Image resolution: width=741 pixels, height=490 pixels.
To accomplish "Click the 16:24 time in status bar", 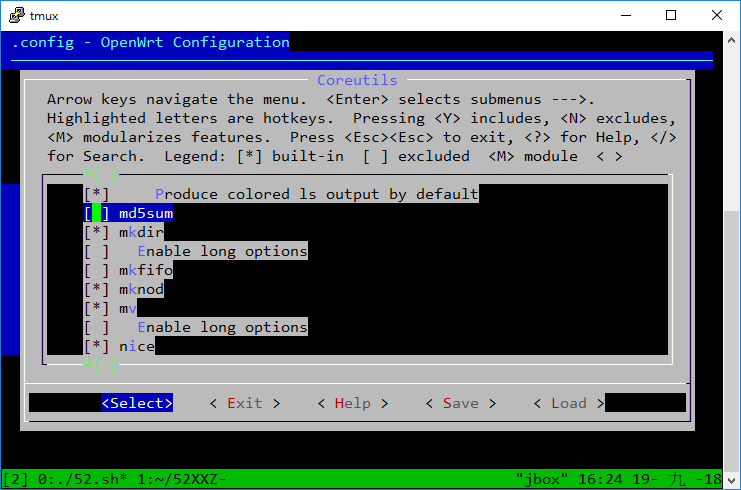I will [600, 479].
